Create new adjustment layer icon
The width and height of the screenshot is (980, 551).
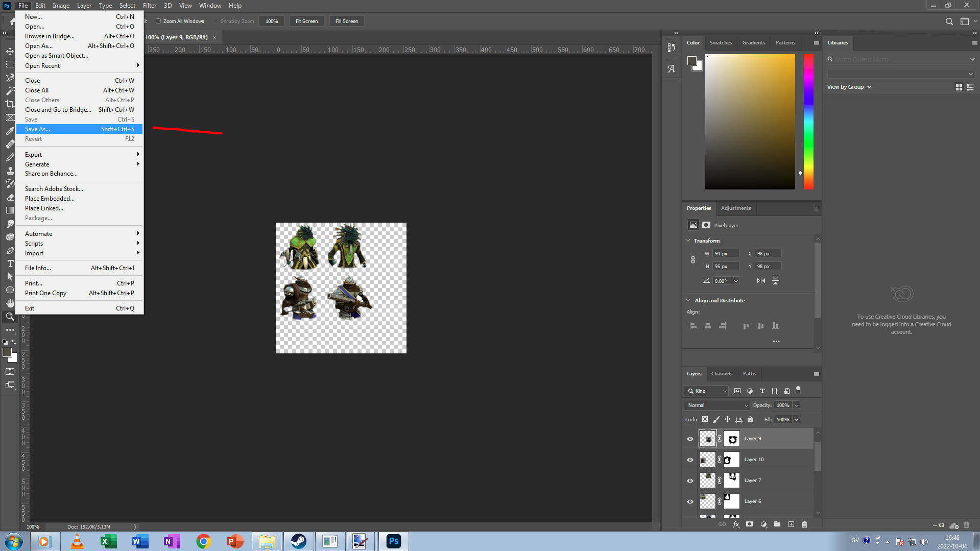pos(763,524)
